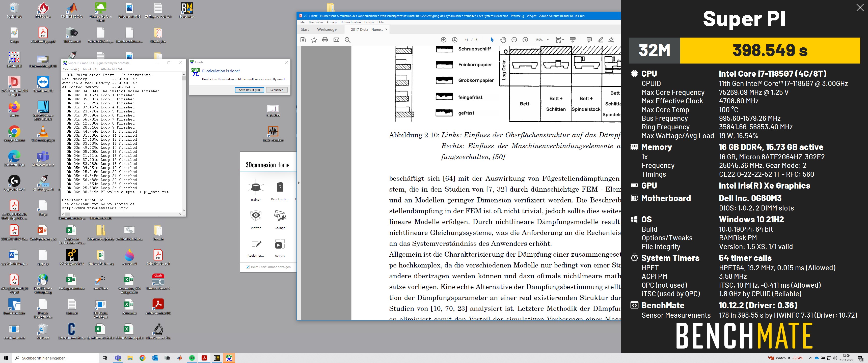Zoom out of the PDF page
Viewport: 868px width, 363px height.
(x=514, y=40)
